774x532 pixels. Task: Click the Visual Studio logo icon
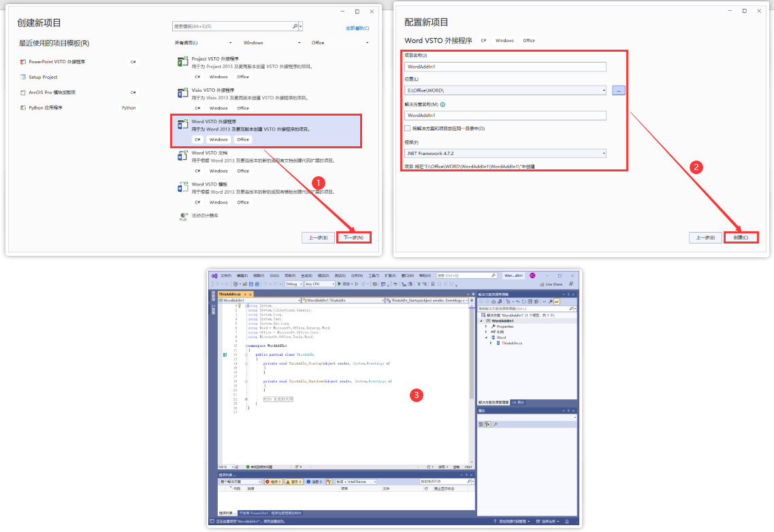214,276
